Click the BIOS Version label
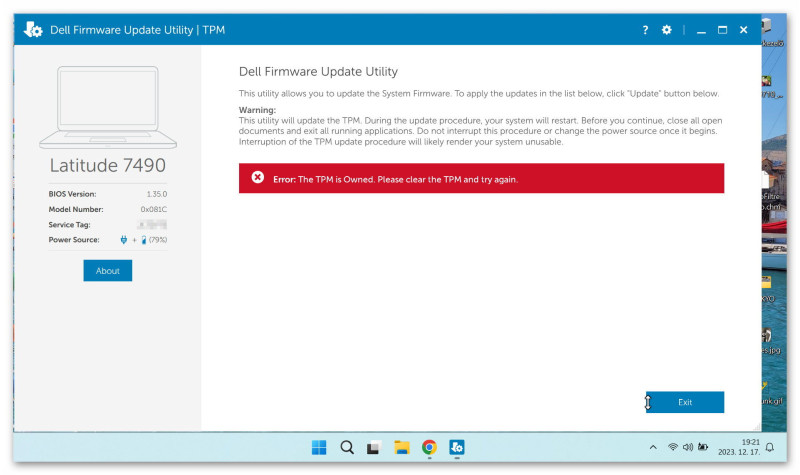The height and width of the screenshot is (475, 800). coord(72,194)
